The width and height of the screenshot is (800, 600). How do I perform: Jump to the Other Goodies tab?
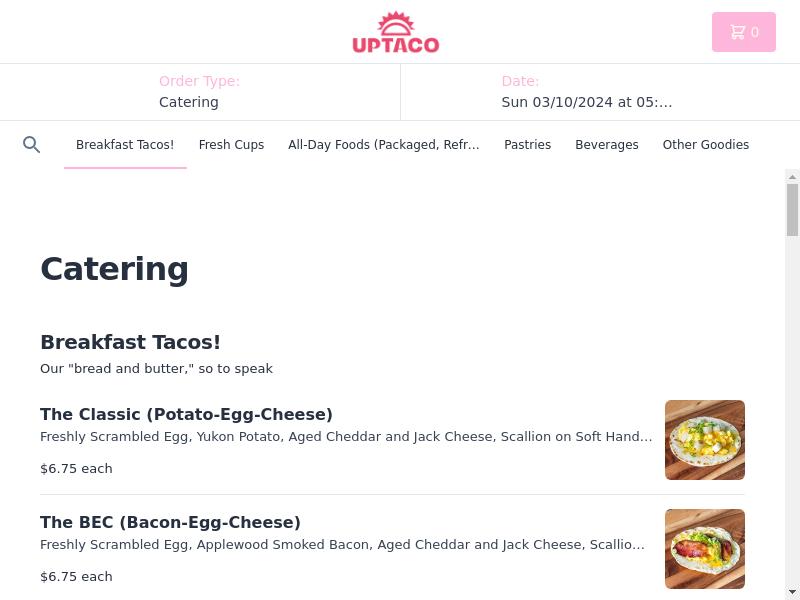[705, 145]
